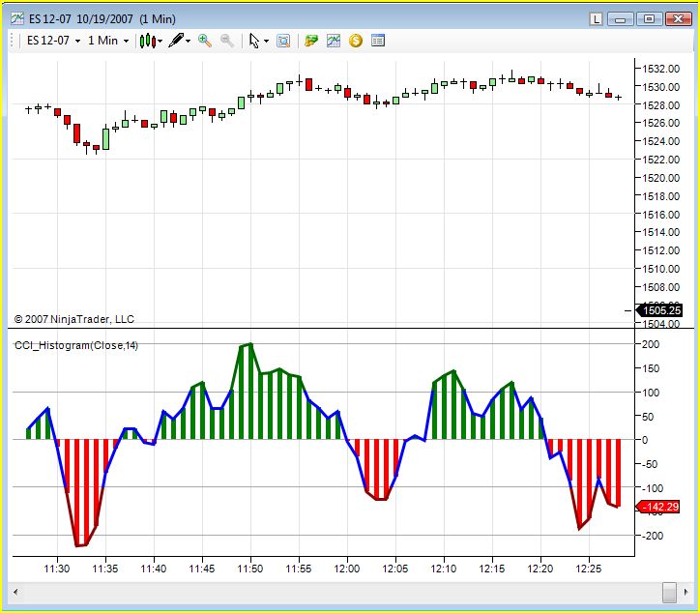Maximize the chart window
The image size is (700, 613).
(649, 19)
